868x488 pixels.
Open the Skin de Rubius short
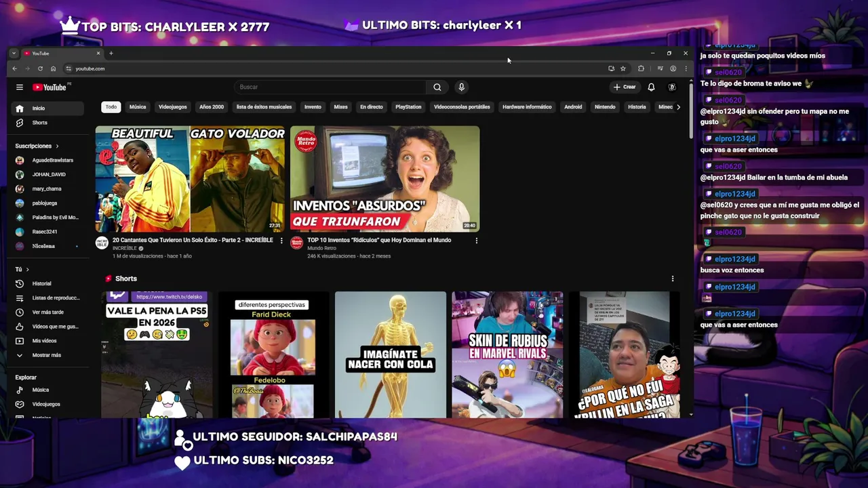click(507, 354)
